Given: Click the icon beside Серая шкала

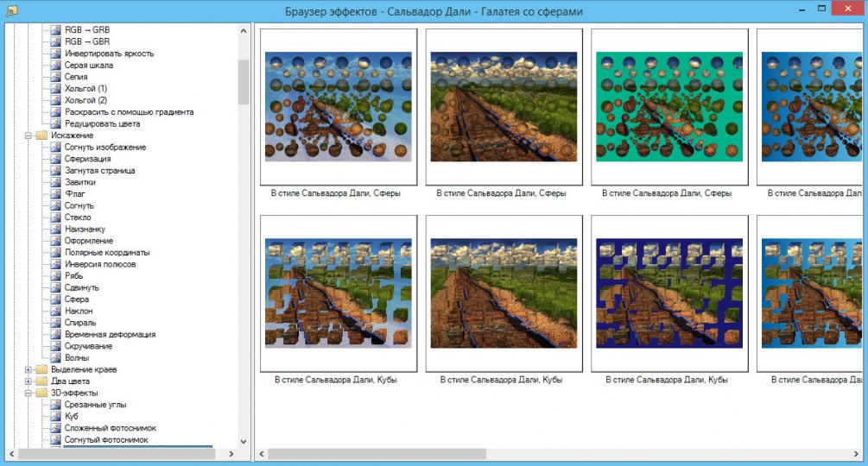Looking at the screenshot, I should tap(55, 66).
